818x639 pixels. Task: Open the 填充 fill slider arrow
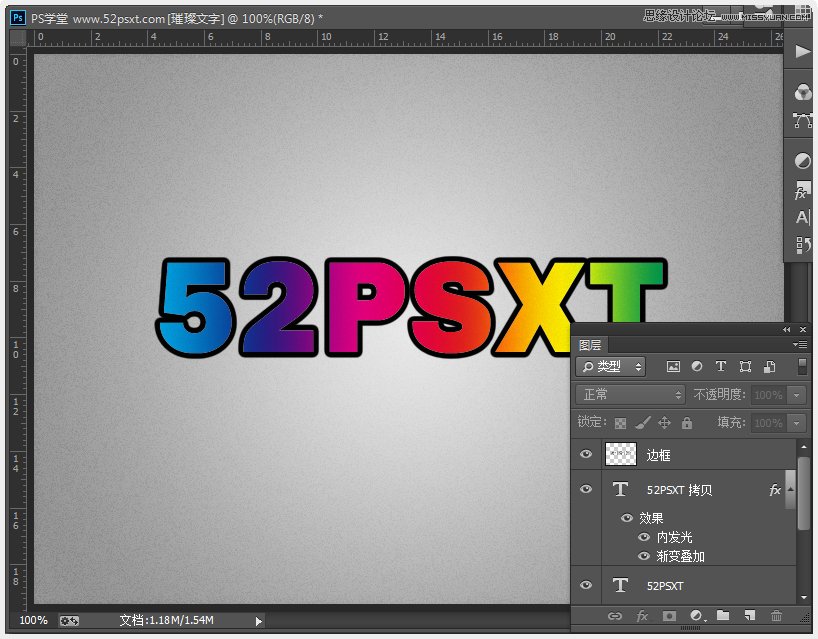797,423
